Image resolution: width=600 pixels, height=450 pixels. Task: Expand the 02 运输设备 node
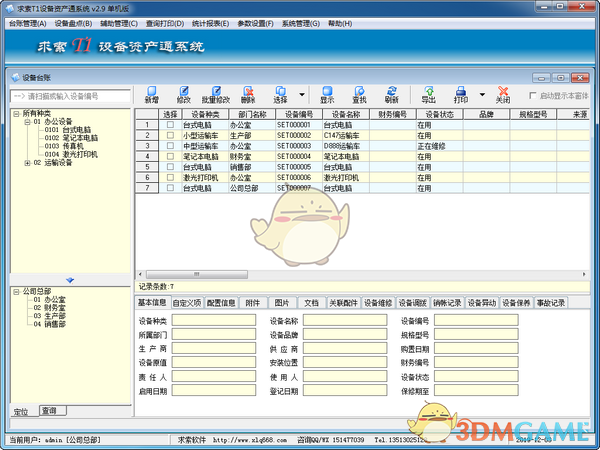[28, 163]
